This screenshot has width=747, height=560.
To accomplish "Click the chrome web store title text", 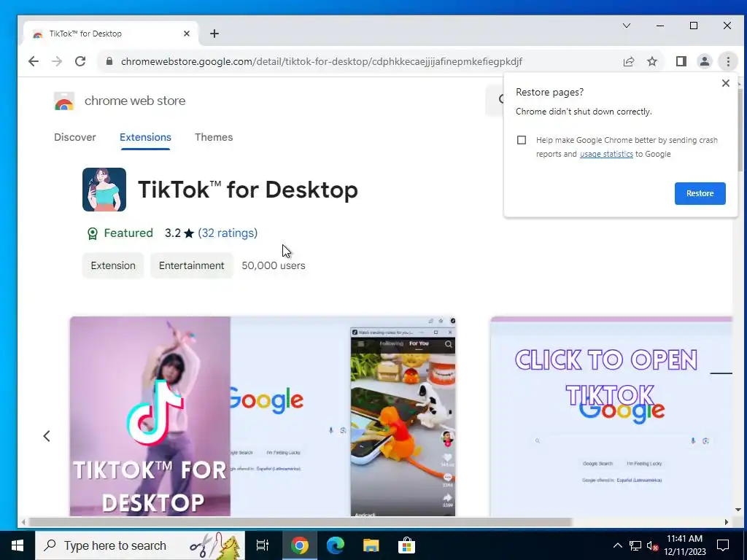I will point(135,101).
